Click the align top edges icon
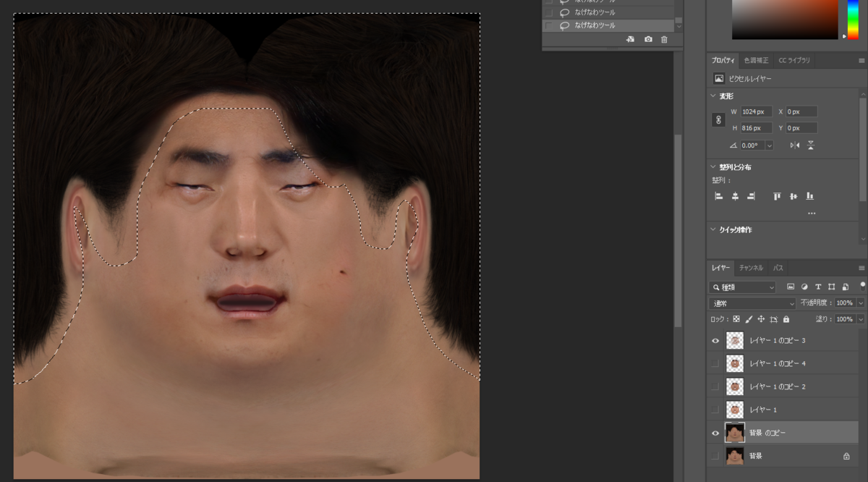 tap(777, 196)
